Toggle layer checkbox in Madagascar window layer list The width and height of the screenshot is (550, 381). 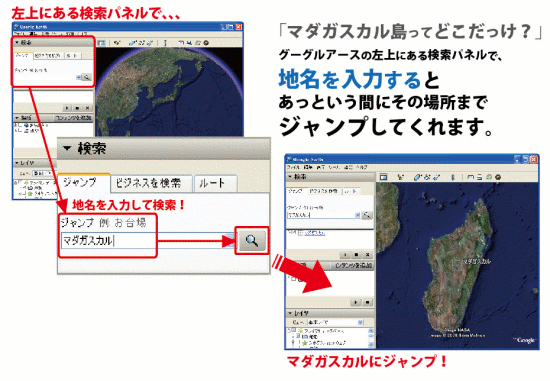294,330
